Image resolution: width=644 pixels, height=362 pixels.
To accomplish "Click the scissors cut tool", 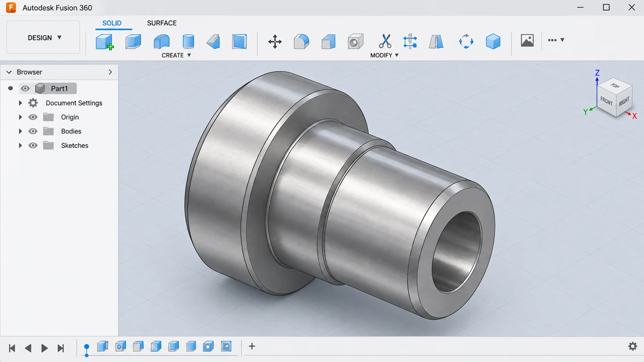I will tap(385, 42).
